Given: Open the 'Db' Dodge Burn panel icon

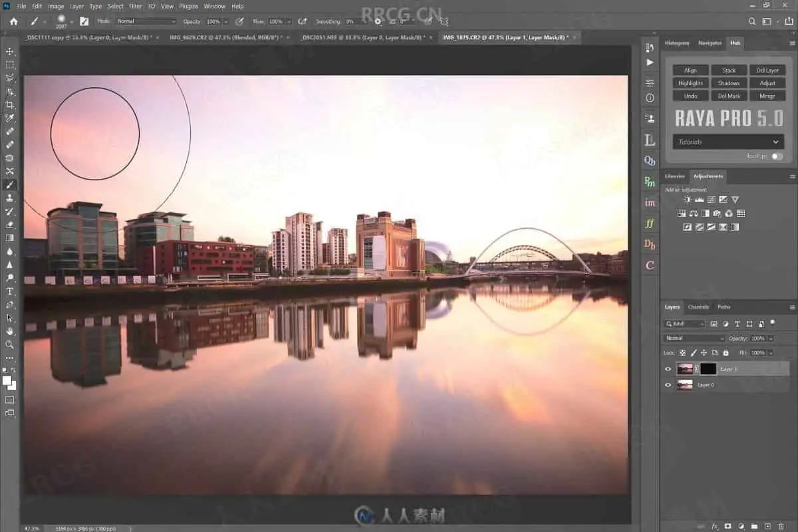Looking at the screenshot, I should (x=650, y=244).
